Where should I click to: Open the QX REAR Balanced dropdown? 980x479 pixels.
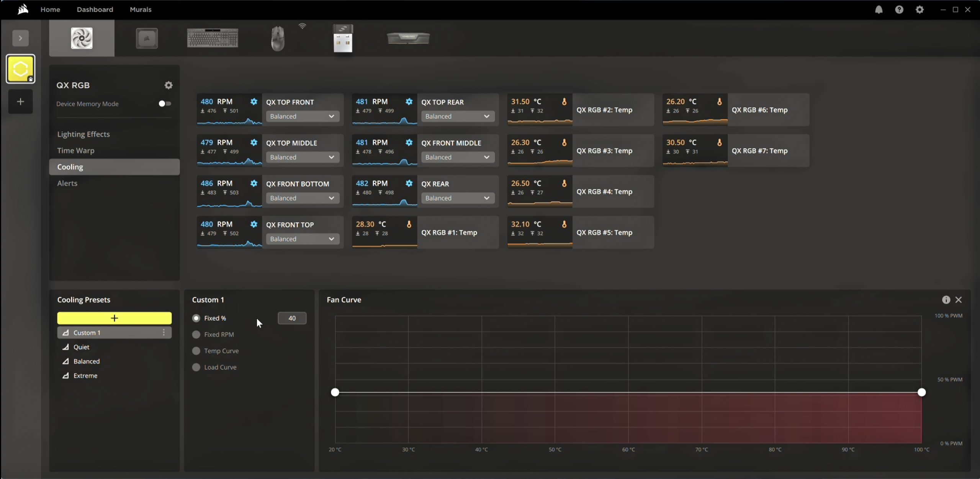coord(457,198)
